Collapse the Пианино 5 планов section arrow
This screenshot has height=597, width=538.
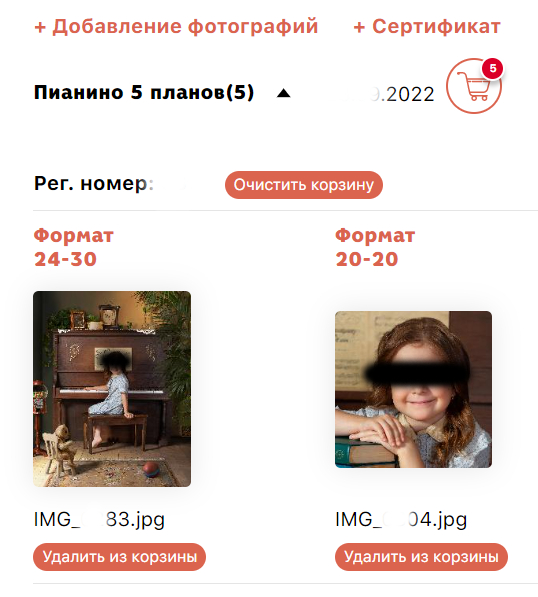tap(283, 93)
